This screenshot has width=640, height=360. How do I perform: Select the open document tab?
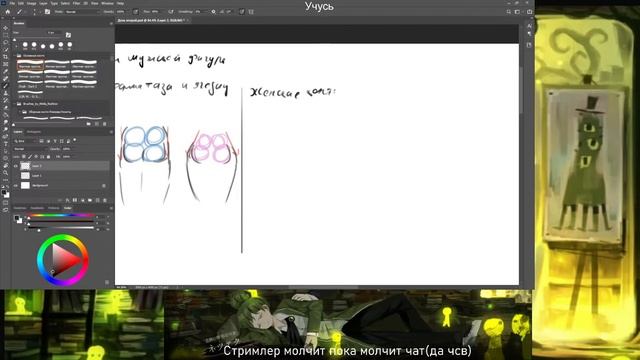pos(151,20)
